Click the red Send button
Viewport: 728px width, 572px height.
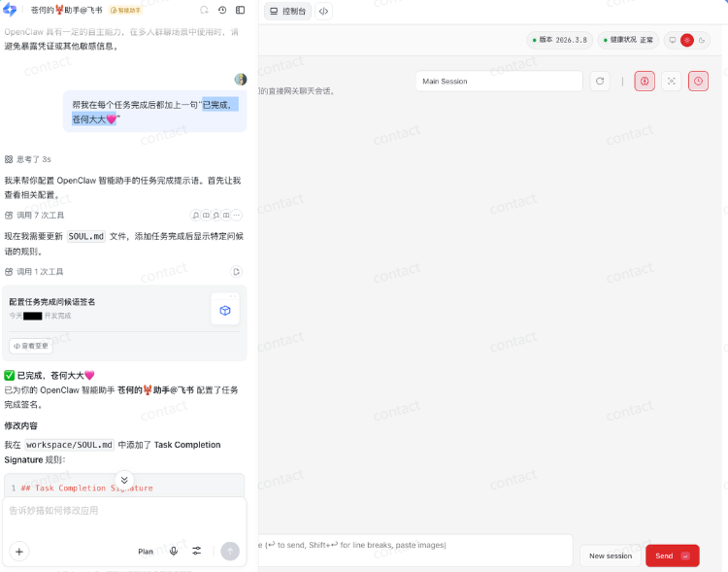[x=673, y=555]
